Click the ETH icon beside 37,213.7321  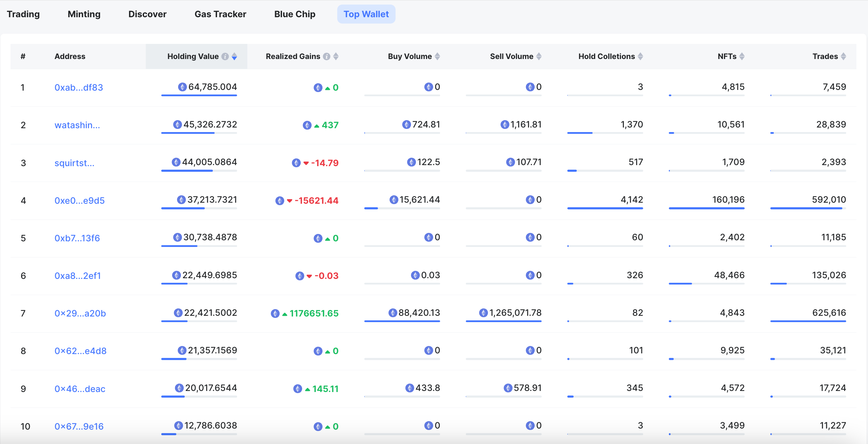click(181, 200)
